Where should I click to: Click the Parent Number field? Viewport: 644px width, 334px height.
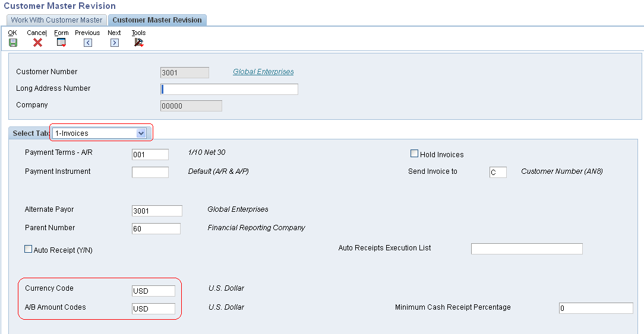coord(156,228)
